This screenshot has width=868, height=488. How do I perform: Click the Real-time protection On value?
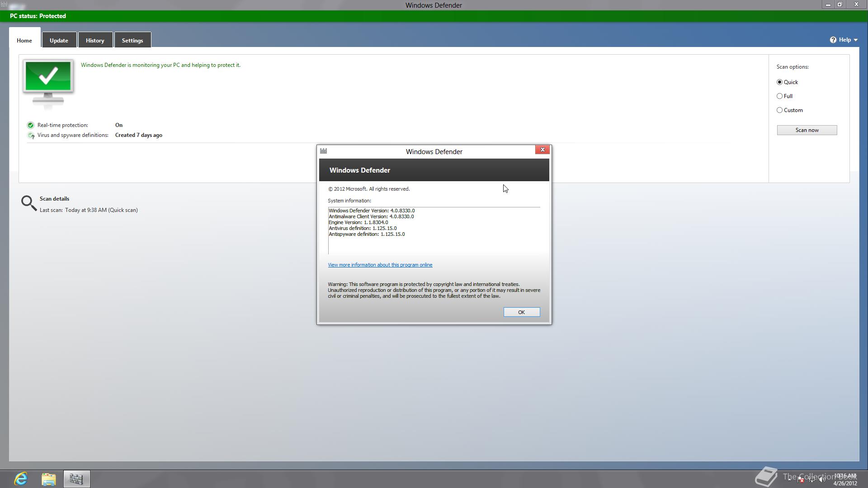point(119,125)
